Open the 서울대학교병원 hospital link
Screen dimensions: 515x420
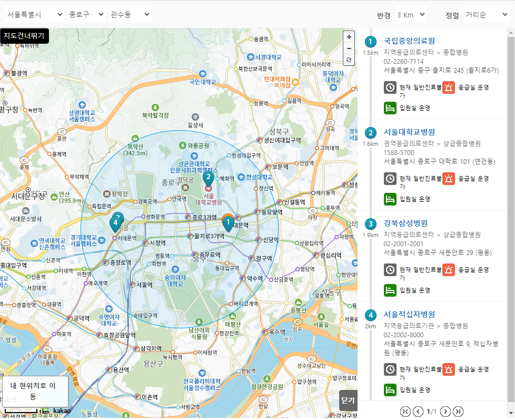point(409,132)
